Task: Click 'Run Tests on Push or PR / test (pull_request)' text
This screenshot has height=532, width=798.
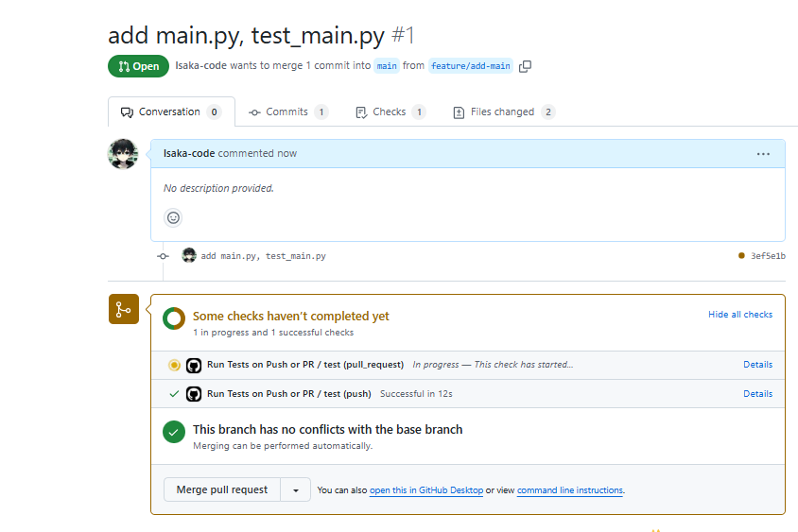Action: [305, 365]
